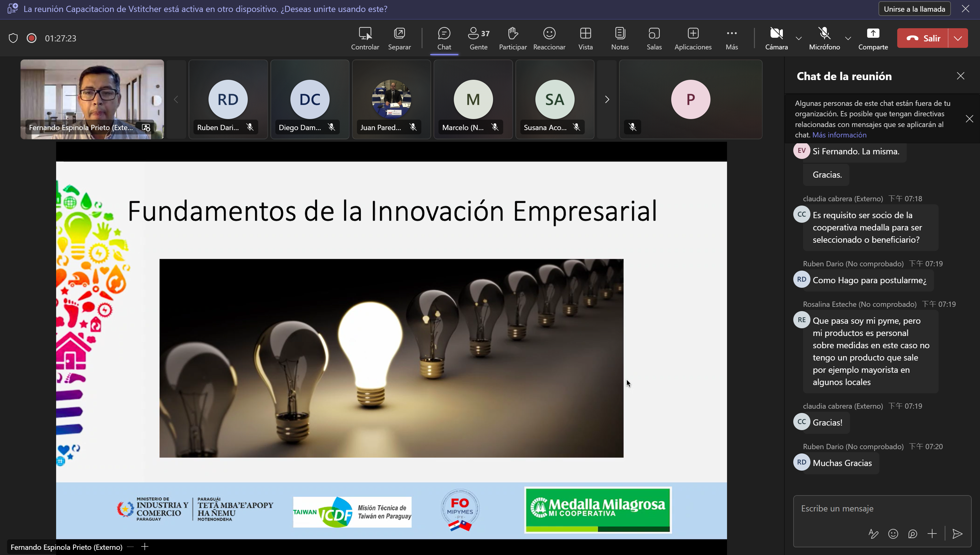This screenshot has width=980, height=555.
Task: Go to previous participants with left chevron
Action: click(x=176, y=99)
